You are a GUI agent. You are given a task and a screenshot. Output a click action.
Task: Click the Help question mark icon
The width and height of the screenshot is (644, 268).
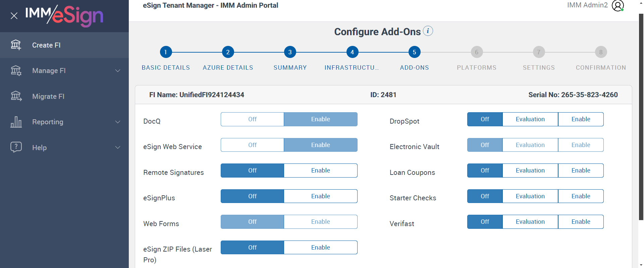click(x=16, y=147)
